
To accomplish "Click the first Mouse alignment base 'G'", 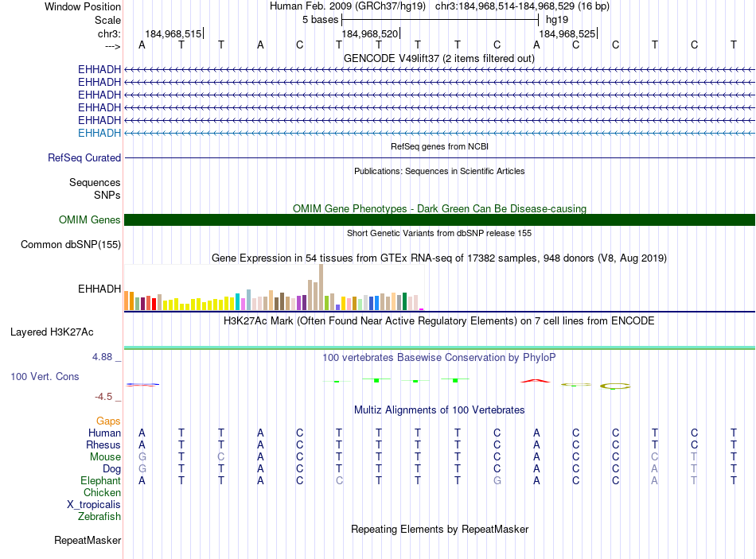I will point(142,457).
